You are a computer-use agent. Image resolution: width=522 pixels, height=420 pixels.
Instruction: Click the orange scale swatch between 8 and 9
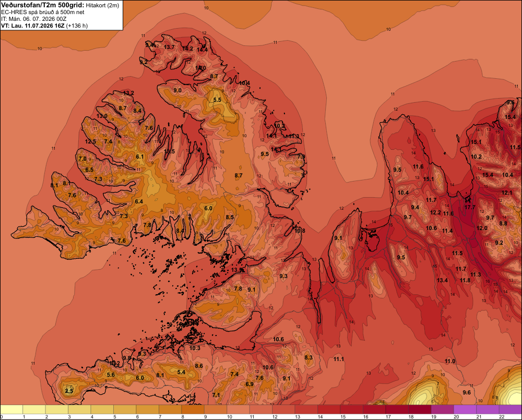point(193,410)
